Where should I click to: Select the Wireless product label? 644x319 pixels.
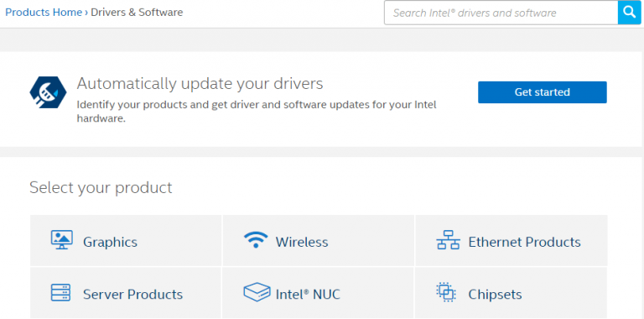point(302,242)
